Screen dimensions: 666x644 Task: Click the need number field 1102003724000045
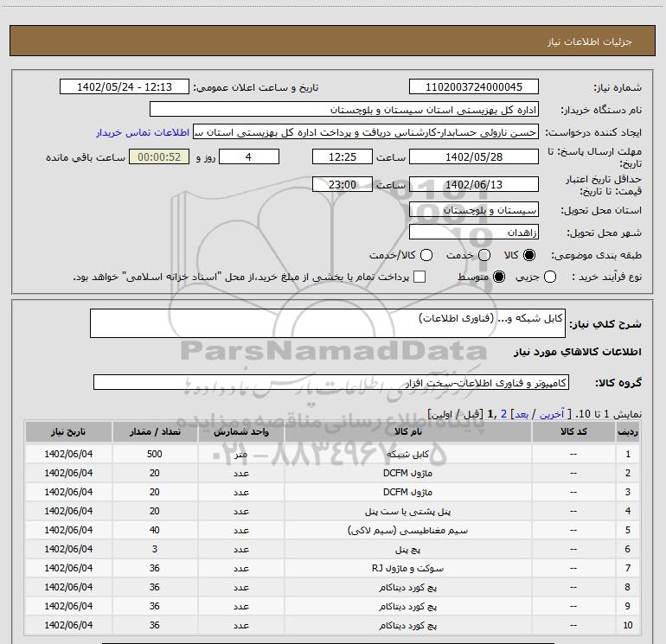473,87
